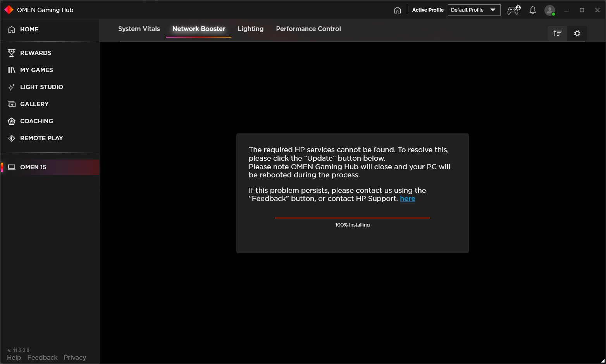The image size is (606, 364).
Task: Click the 'here' support link
Action: 408,199
